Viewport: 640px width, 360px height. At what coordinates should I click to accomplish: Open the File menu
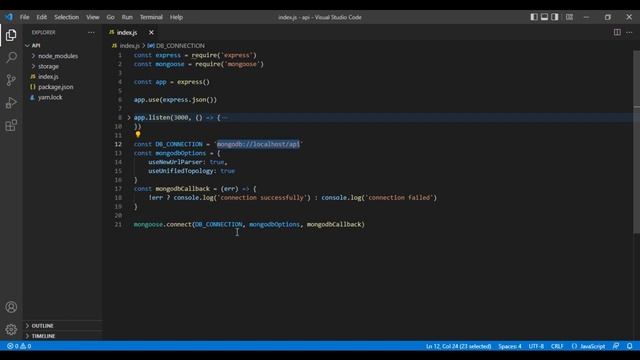24,17
